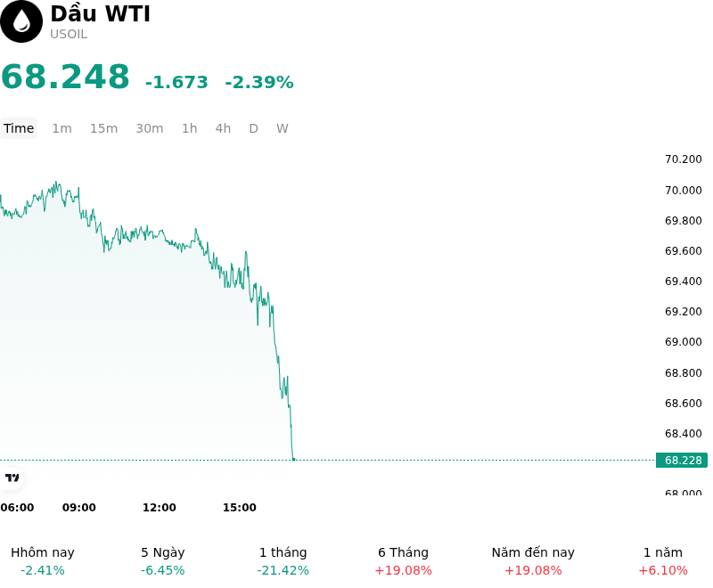
Task: Click the 68.228 current price label
Action: 682,461
